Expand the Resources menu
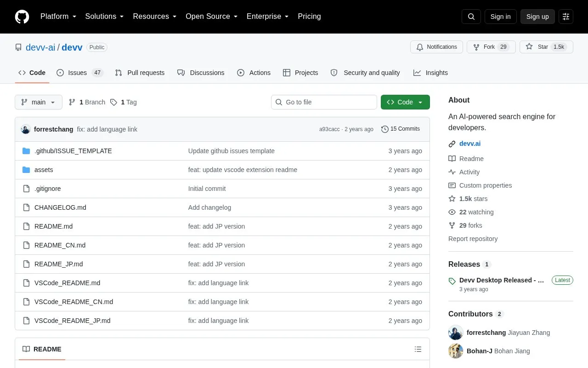Image resolution: width=588 pixels, height=368 pixels. tap(155, 17)
